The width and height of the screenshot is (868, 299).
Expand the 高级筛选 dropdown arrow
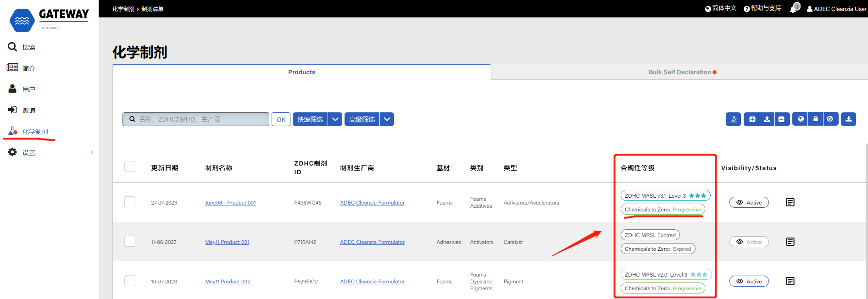[387, 119]
